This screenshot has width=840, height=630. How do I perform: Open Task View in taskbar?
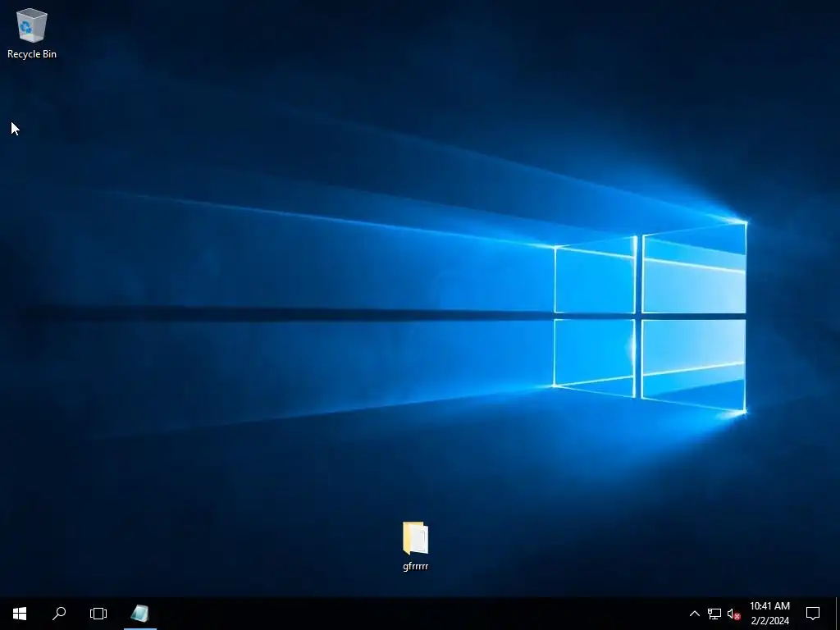click(98, 614)
